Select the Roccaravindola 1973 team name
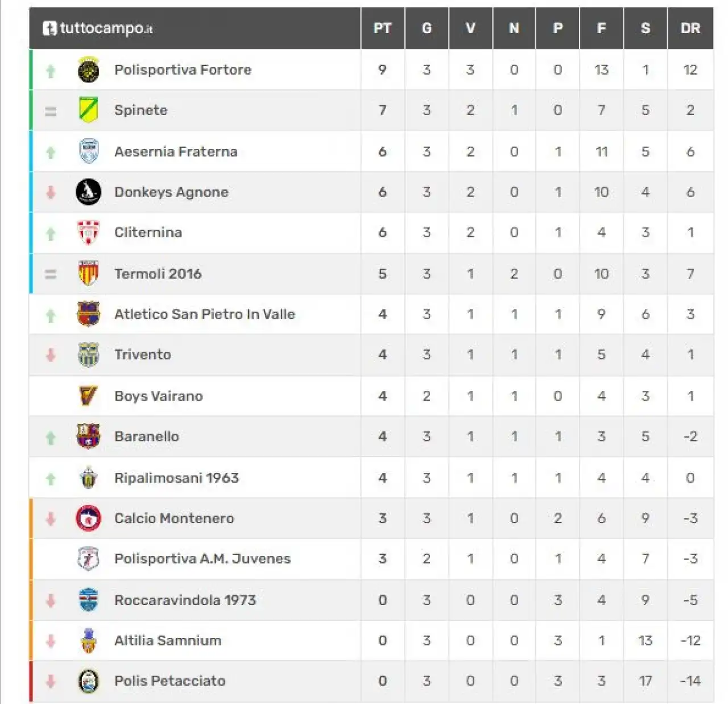 pos(185,600)
